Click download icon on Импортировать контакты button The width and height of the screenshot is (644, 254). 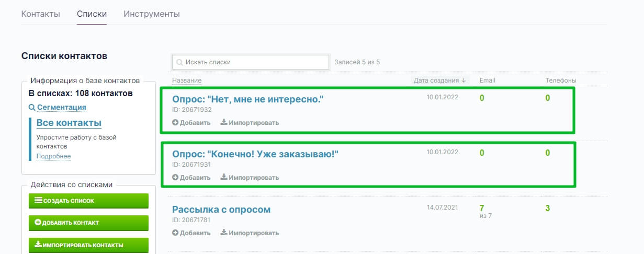38,245
